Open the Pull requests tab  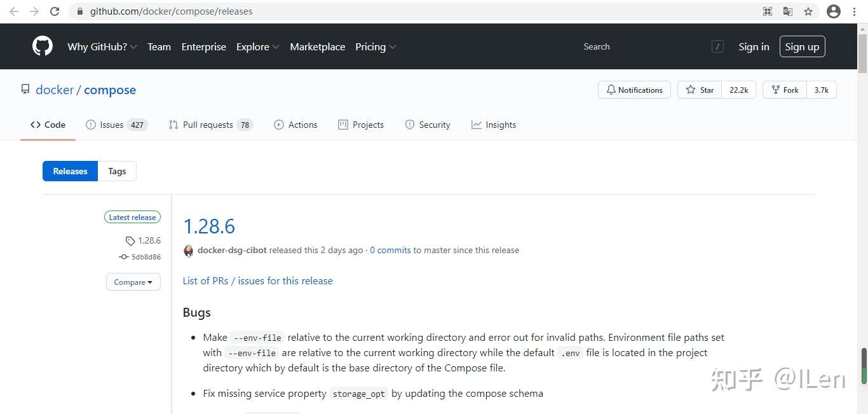coord(210,125)
